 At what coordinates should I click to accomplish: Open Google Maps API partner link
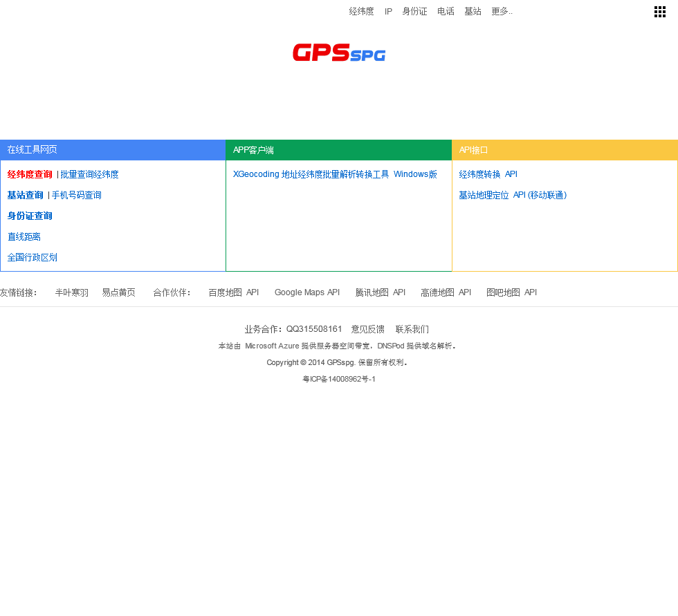(x=307, y=292)
